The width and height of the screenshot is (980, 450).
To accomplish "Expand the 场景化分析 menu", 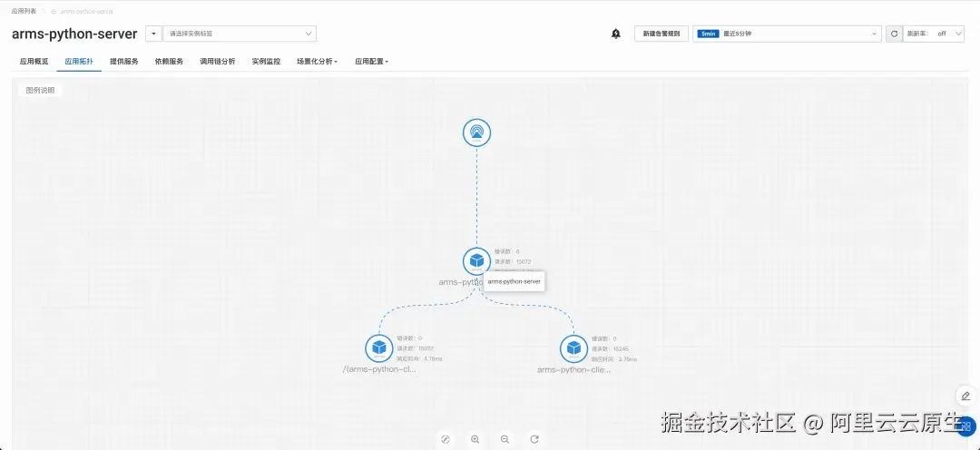I will tap(317, 62).
